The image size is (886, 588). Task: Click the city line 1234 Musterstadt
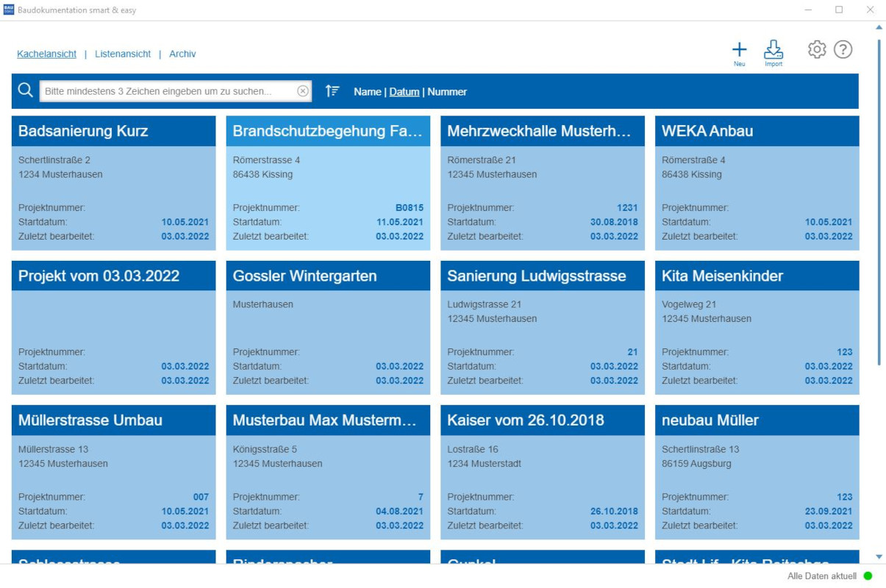click(484, 464)
